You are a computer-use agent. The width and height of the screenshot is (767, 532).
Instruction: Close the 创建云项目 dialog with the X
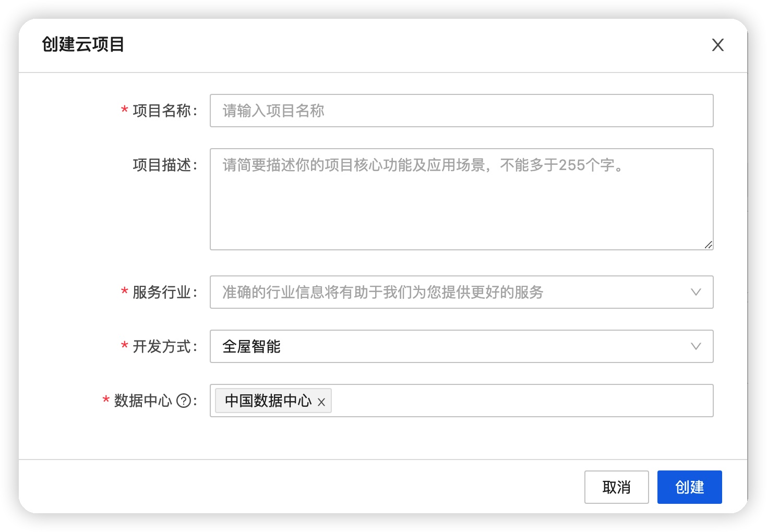tap(717, 45)
